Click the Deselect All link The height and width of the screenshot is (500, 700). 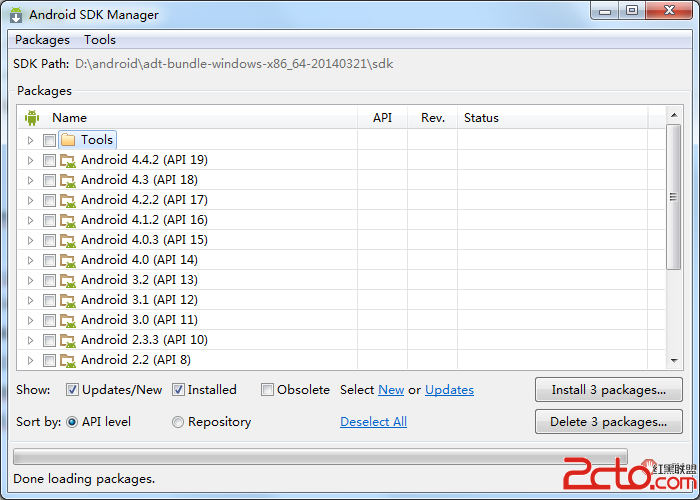point(373,422)
